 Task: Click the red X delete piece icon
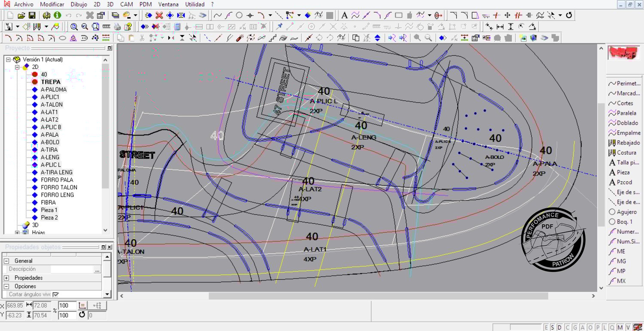[159, 15]
